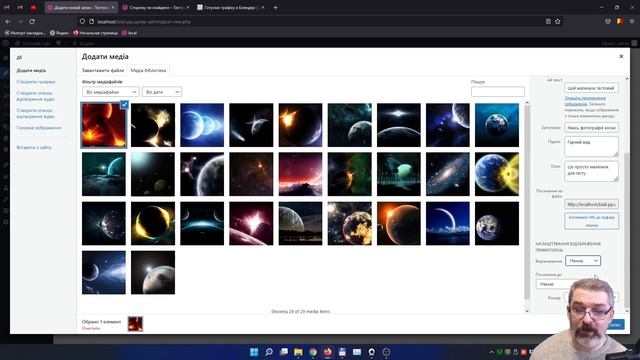Open File Explorer from taskbar
640x360 pixels.
[298, 352]
